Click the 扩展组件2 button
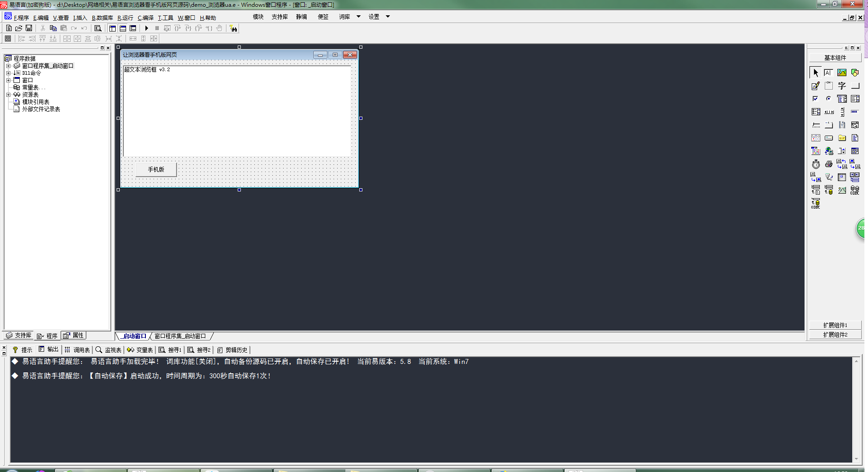The width and height of the screenshot is (868, 472). click(835, 334)
